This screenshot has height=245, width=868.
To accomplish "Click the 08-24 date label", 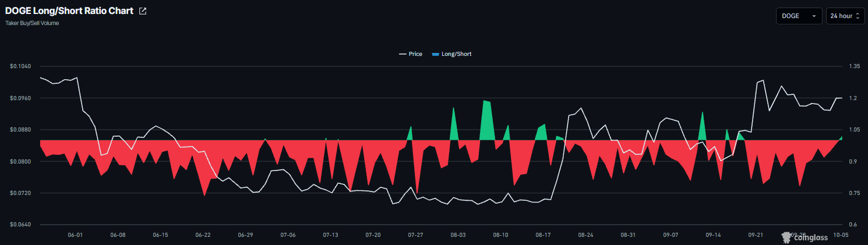I will click(586, 235).
